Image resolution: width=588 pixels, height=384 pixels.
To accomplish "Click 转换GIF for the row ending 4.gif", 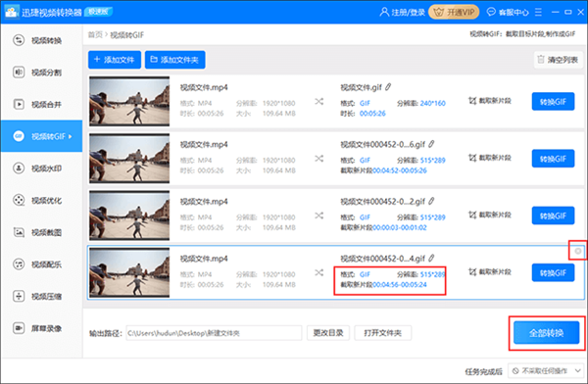I will 553,272.
